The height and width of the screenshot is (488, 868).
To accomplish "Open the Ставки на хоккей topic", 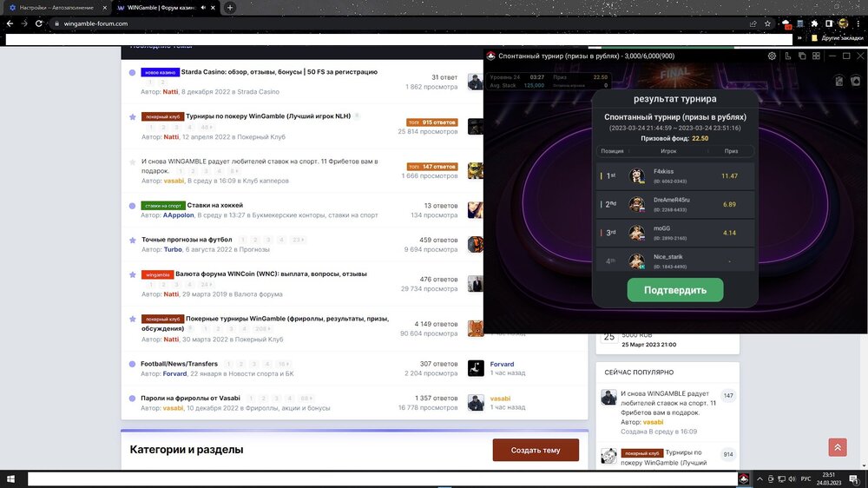I will coord(215,206).
